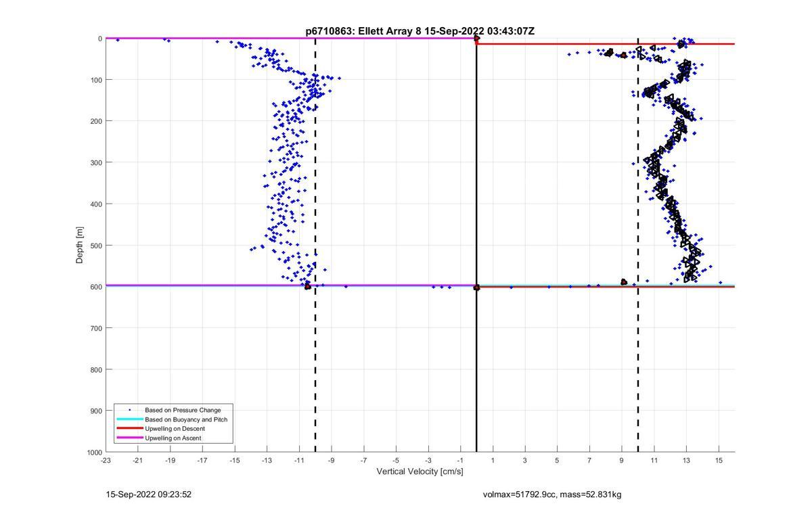Select legend entry 'Based on Buoyancy and Pitch'
Viewport: 812px width, 508px height.
pyautogui.click(x=186, y=419)
